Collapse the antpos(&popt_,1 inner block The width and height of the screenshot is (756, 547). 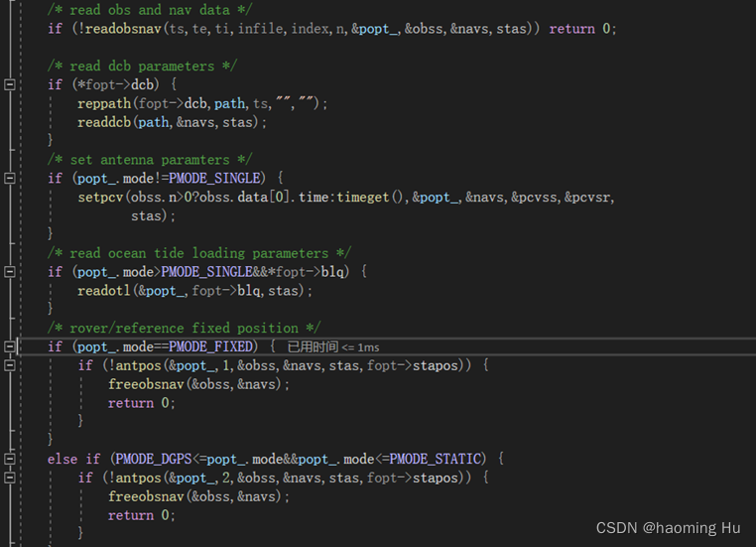click(x=10, y=365)
